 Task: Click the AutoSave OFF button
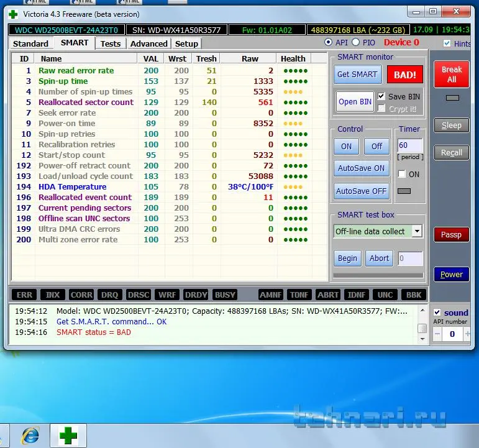(362, 191)
